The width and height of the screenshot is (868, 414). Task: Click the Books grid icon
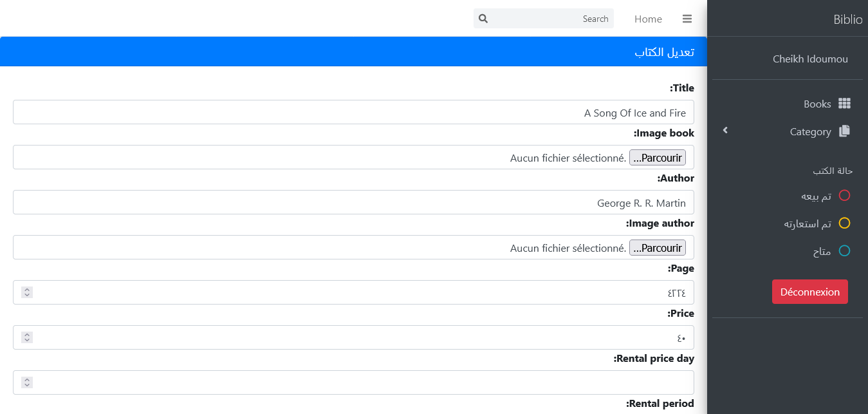844,104
